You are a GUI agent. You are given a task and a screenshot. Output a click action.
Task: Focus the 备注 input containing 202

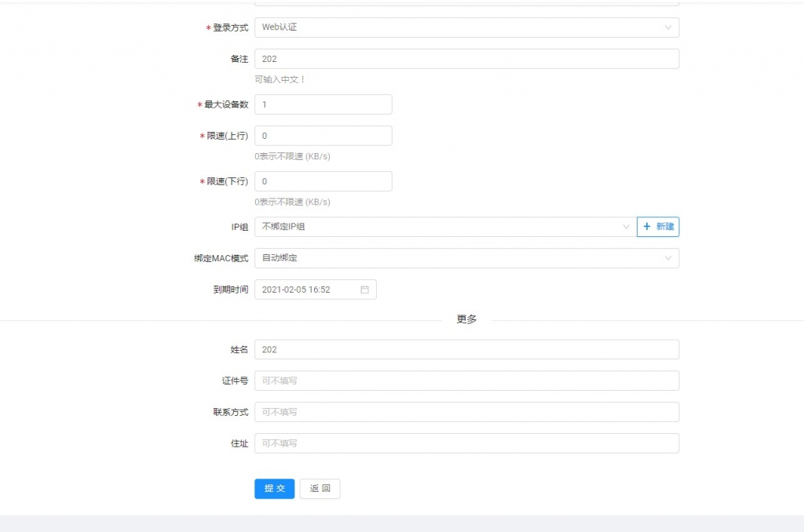(x=466, y=59)
